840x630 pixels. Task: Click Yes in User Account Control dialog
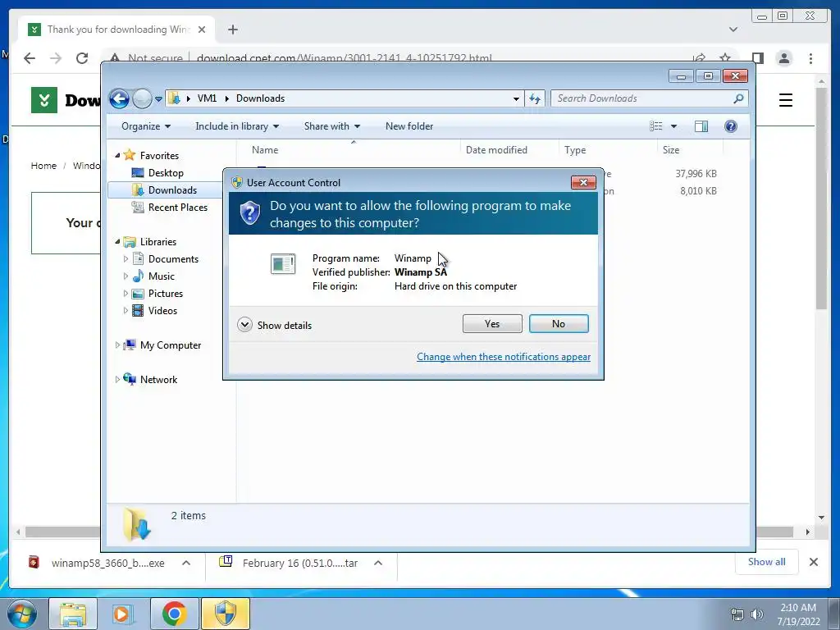(492, 323)
